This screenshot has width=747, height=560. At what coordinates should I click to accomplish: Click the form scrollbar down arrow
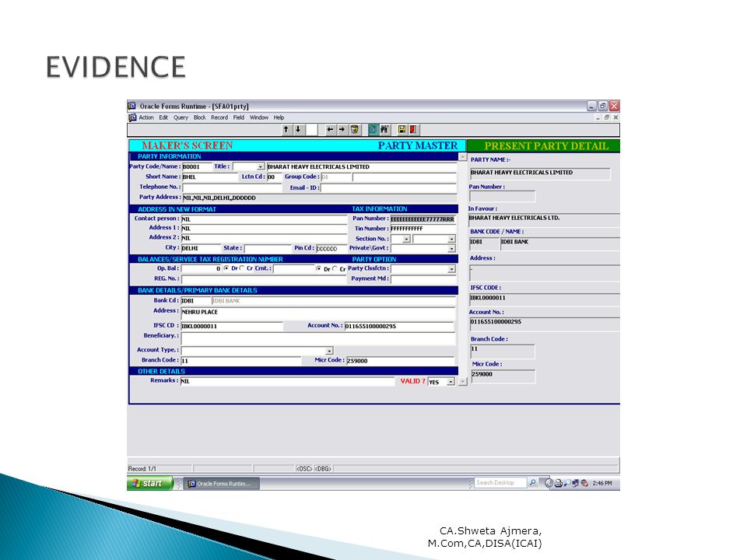(x=462, y=381)
